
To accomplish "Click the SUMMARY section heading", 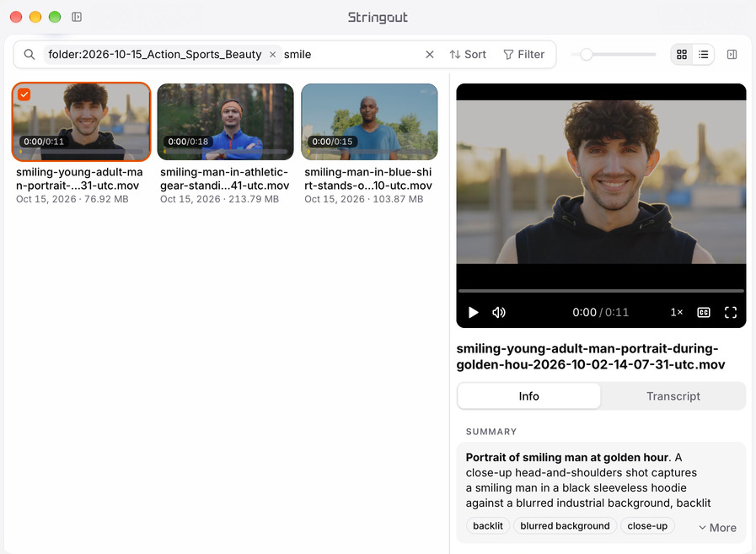I will [x=491, y=432].
